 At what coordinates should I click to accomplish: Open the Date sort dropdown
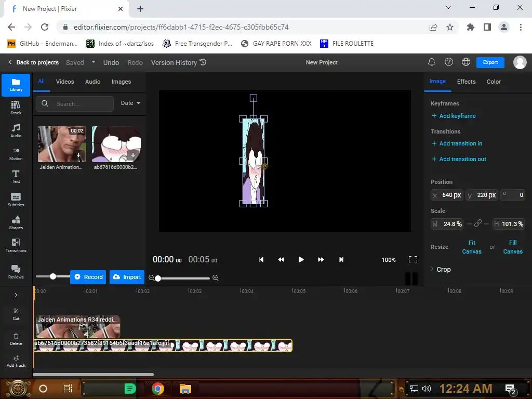coord(130,103)
